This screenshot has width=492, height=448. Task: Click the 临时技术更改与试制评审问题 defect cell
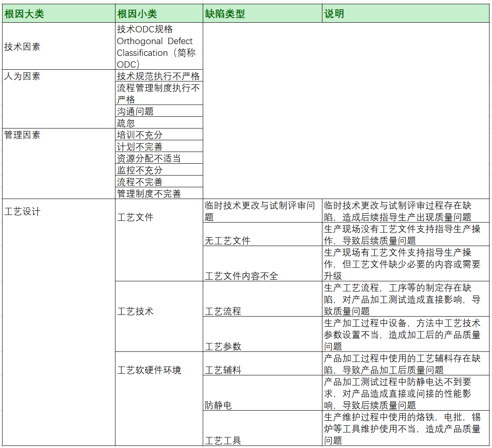[263, 210]
